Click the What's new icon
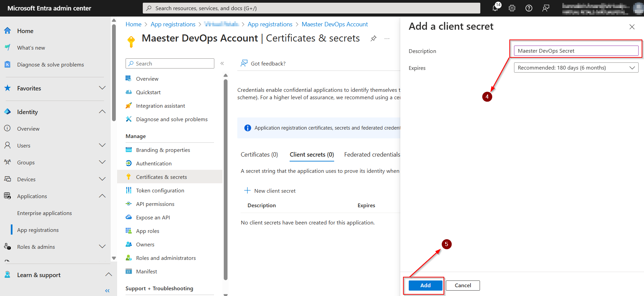 (7, 48)
